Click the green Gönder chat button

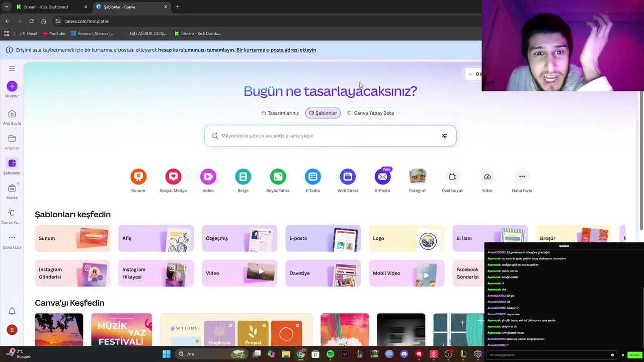point(634,355)
